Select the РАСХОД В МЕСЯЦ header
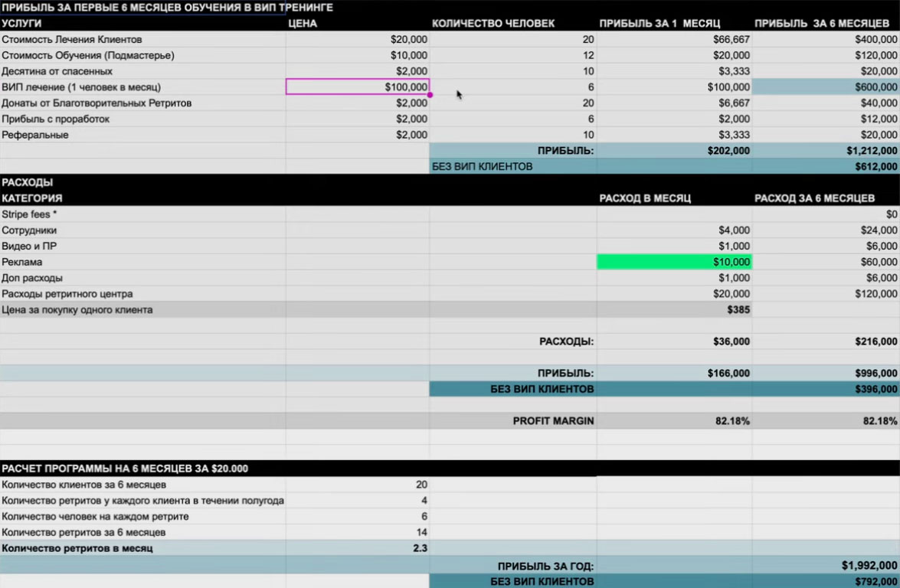This screenshot has width=900, height=588. click(675, 198)
